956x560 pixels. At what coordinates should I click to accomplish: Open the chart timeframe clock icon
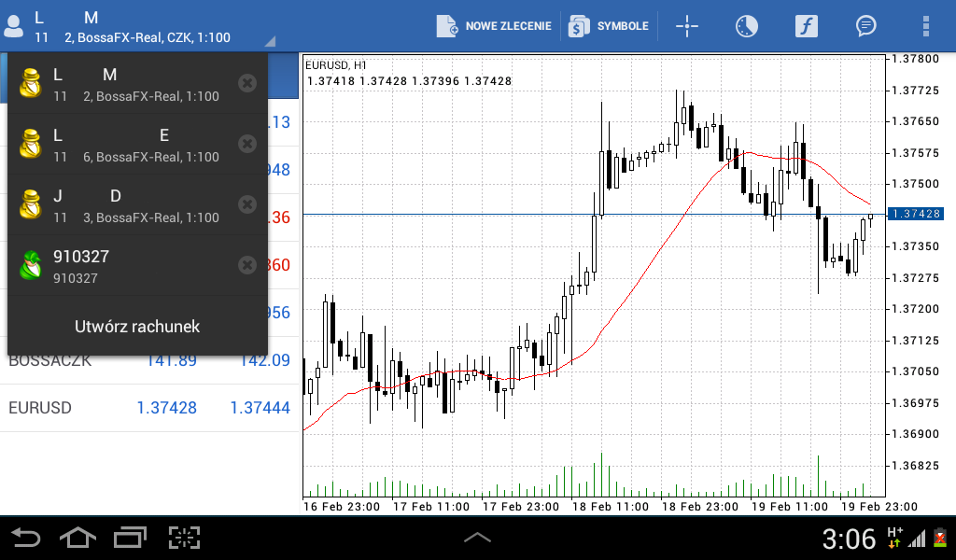pyautogui.click(x=746, y=26)
